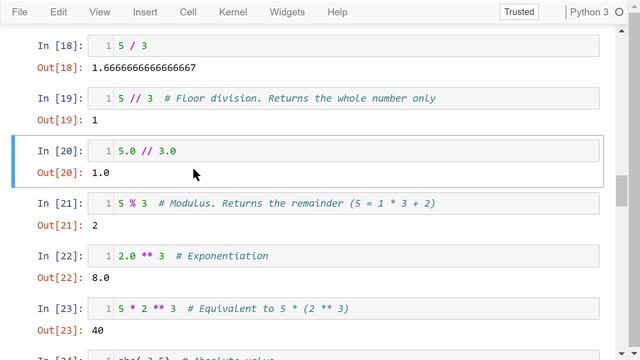Click the Modulus remainder comment text
This screenshot has width=640, height=360.
point(297,203)
